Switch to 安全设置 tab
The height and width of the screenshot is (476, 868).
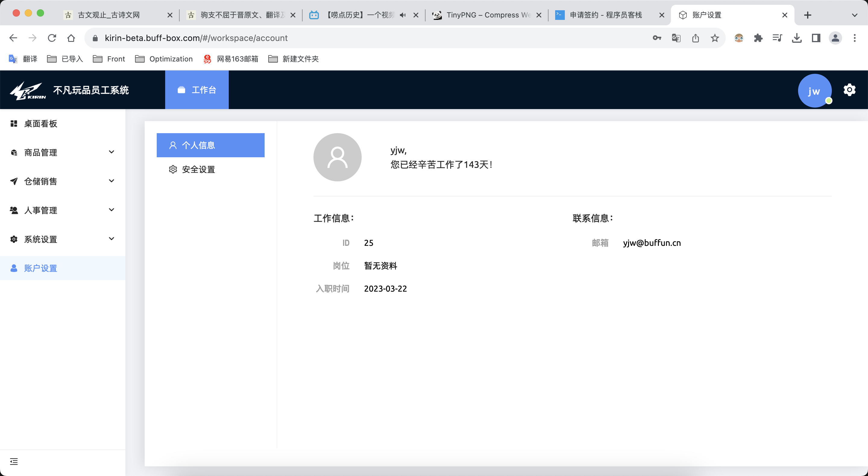[211, 169]
